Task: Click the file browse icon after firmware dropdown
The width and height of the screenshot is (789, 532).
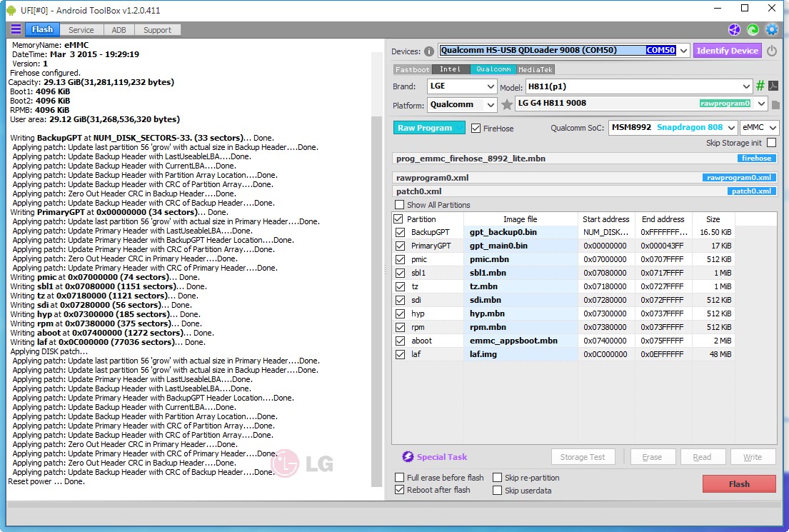Action: 775,105
